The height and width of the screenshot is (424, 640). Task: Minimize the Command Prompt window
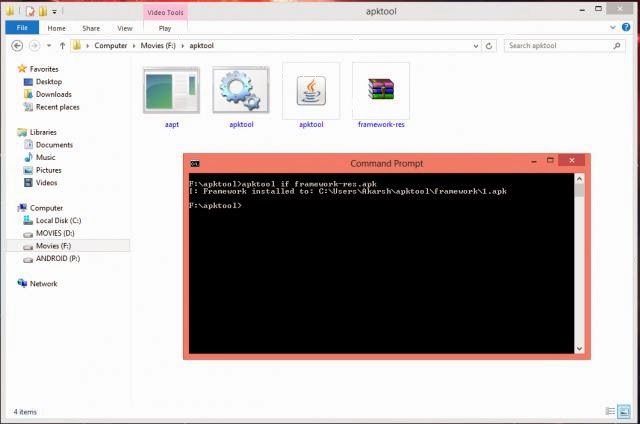[x=533, y=162]
